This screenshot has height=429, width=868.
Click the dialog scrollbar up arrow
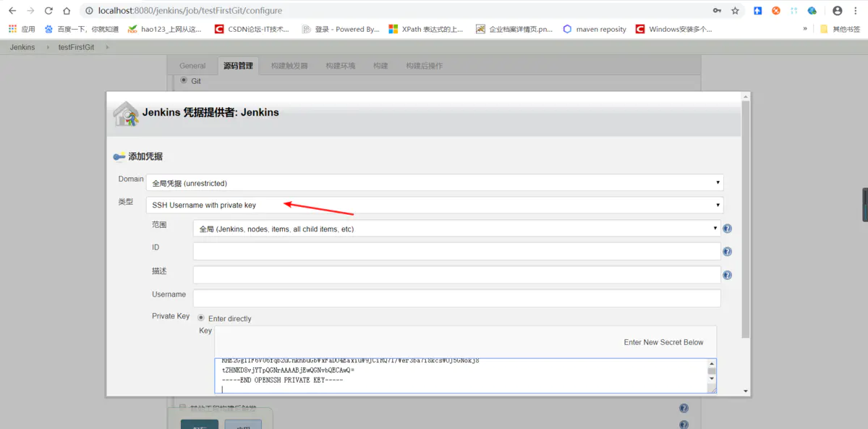[x=746, y=96]
